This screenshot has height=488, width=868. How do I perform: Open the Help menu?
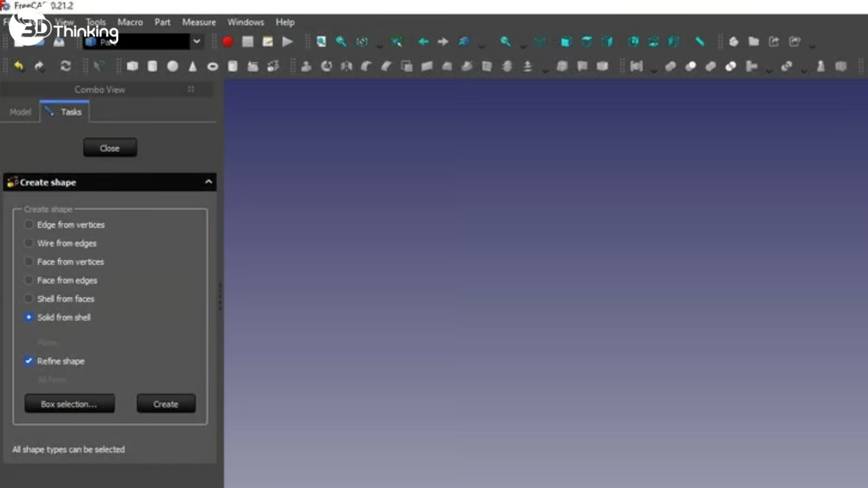click(x=285, y=22)
